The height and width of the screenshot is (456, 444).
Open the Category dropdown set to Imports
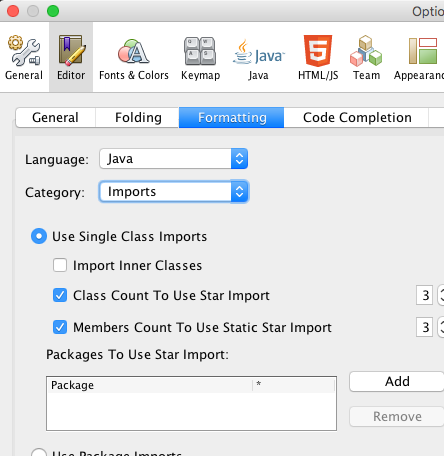point(173,192)
